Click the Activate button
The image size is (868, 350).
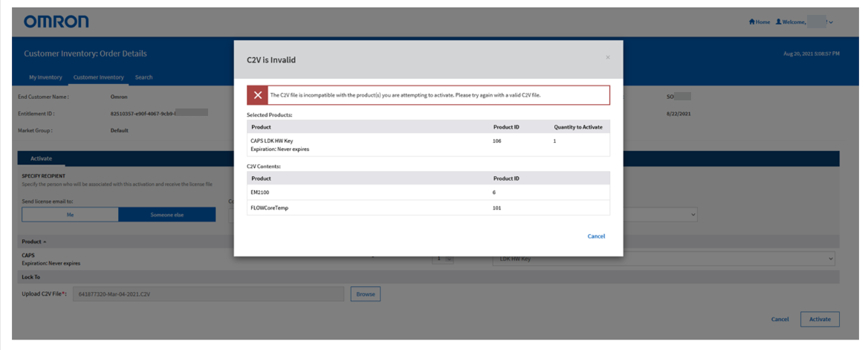[x=820, y=319]
